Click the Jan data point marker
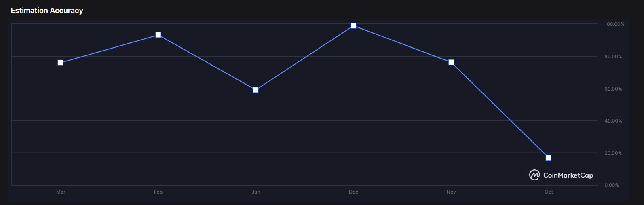Screen dimensions: 644x205 coord(255,90)
